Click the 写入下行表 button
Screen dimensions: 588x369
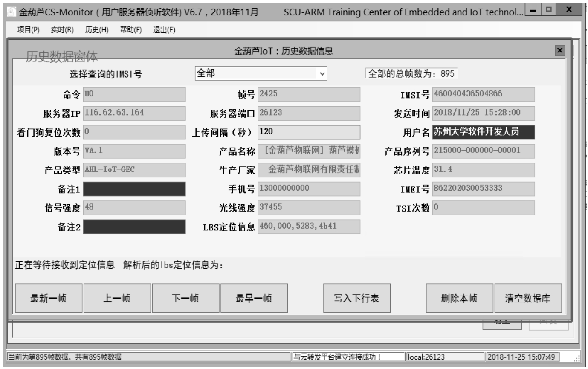[x=357, y=298]
